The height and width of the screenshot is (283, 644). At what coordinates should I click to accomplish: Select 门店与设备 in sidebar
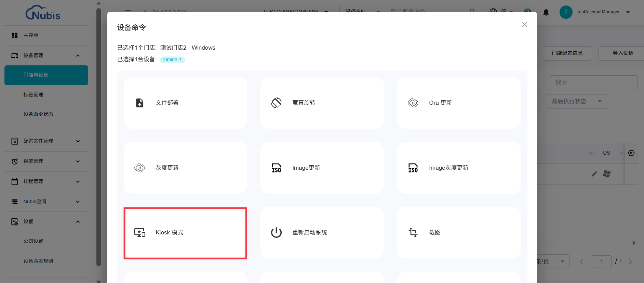coord(46,75)
